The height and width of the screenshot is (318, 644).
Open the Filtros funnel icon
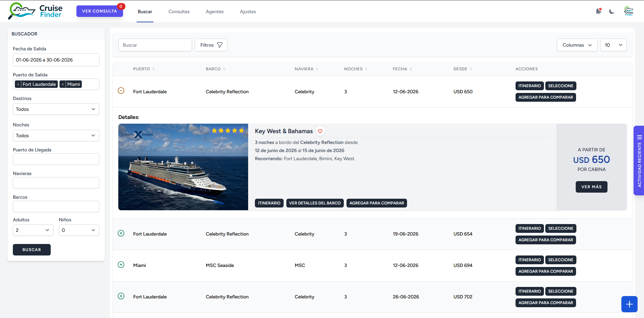tap(220, 45)
